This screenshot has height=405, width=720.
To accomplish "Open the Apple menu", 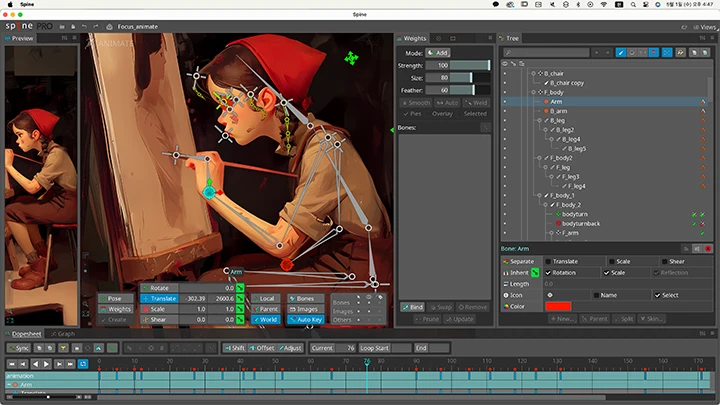I will coord(10,4).
